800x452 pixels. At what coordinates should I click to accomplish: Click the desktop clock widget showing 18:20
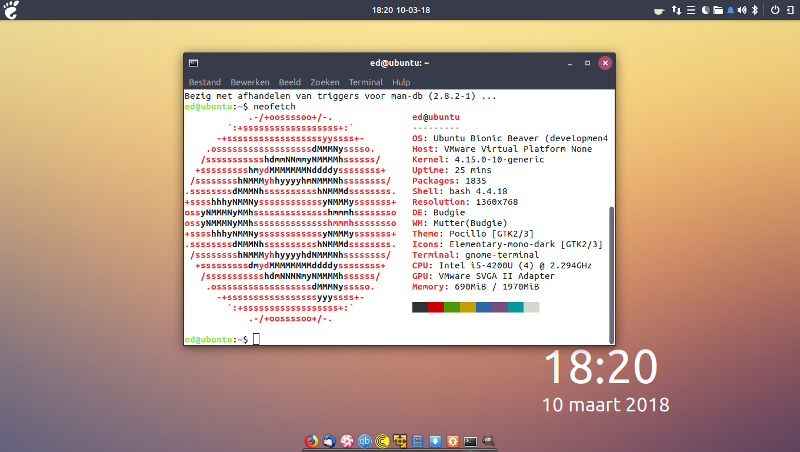pos(601,366)
